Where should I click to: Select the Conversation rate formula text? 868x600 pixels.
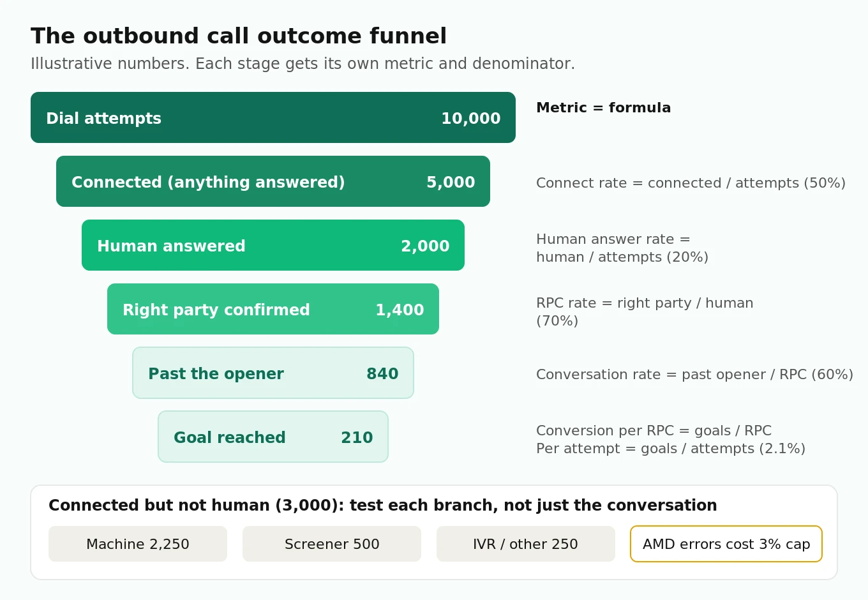(x=694, y=375)
